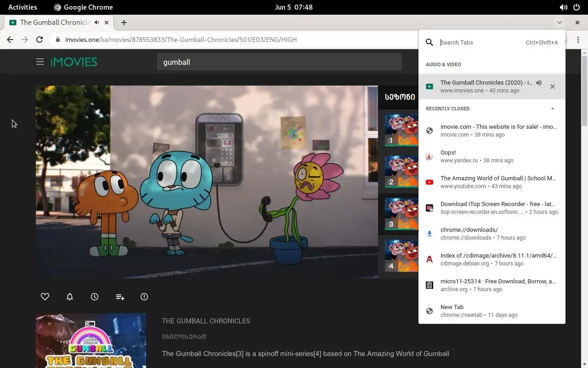Open a new tab with plus button
Image resolution: width=588 pixels, height=368 pixels.
124,22
